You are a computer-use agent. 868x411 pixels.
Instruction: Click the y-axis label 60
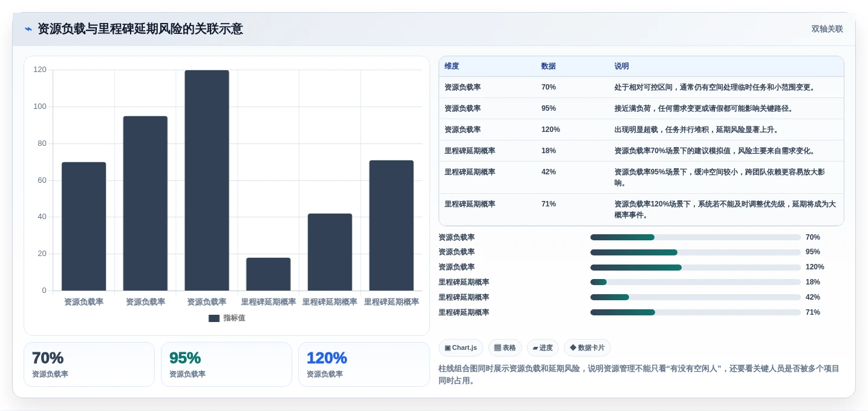[x=42, y=180]
